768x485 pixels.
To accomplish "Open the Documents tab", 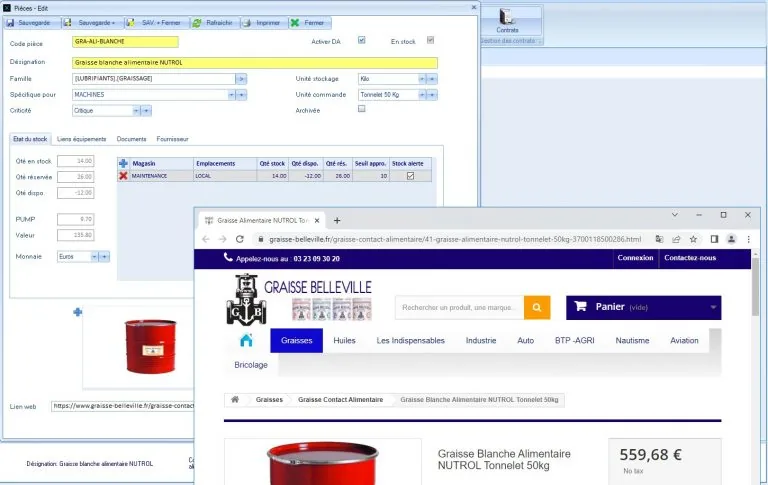I will 131,139.
